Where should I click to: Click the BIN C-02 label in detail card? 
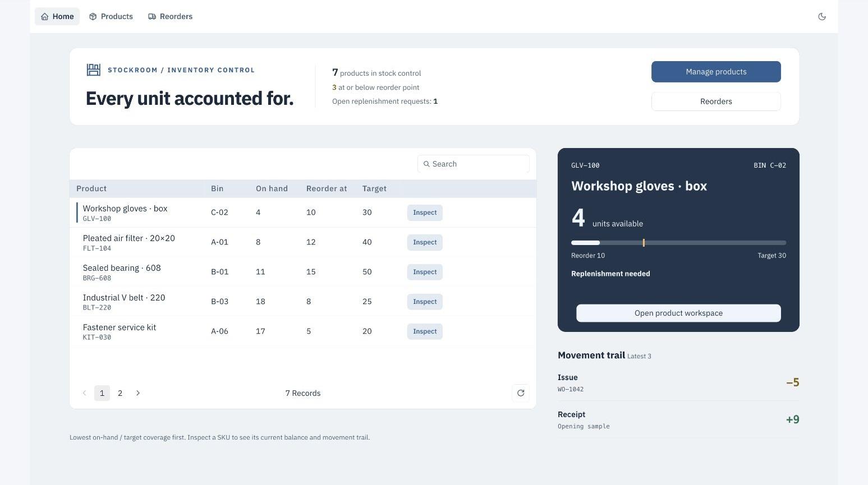[x=770, y=165]
